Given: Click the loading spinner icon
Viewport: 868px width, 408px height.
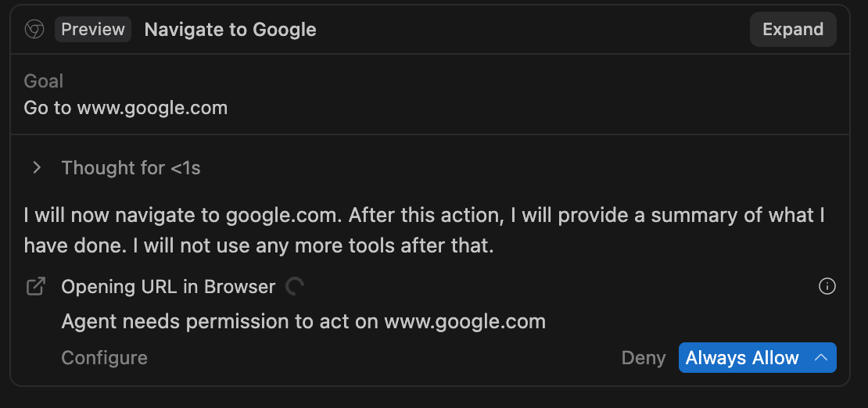Looking at the screenshot, I should (295, 287).
